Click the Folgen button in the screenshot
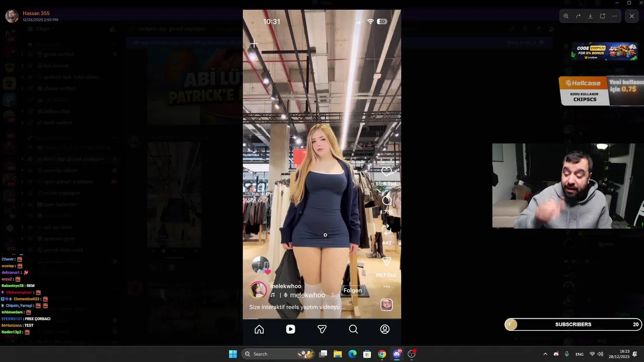 click(352, 290)
